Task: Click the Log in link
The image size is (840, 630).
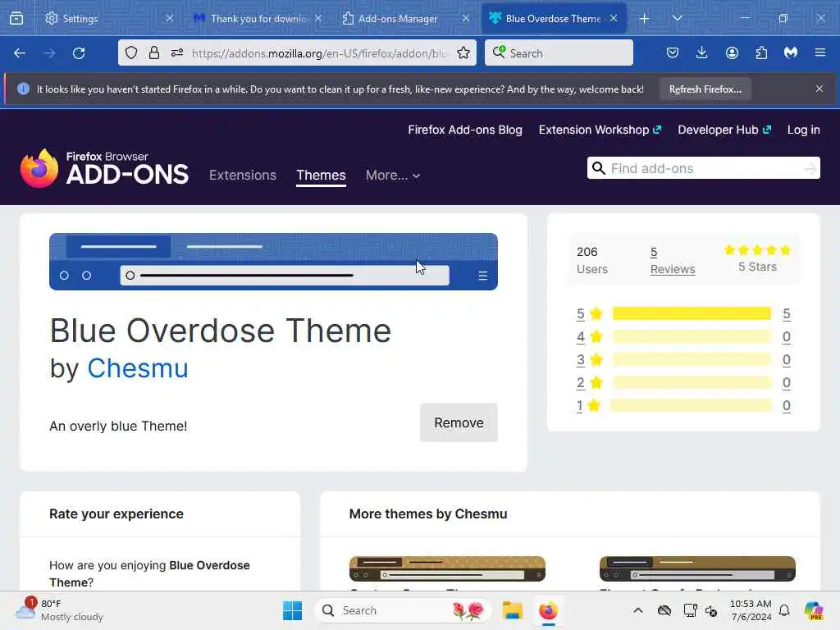Action: pyautogui.click(x=804, y=130)
